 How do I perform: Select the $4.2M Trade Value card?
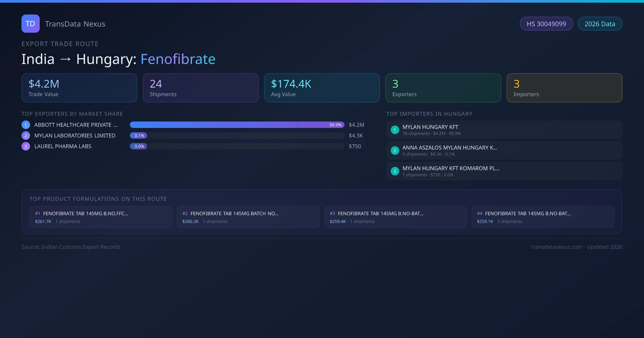coord(79,88)
